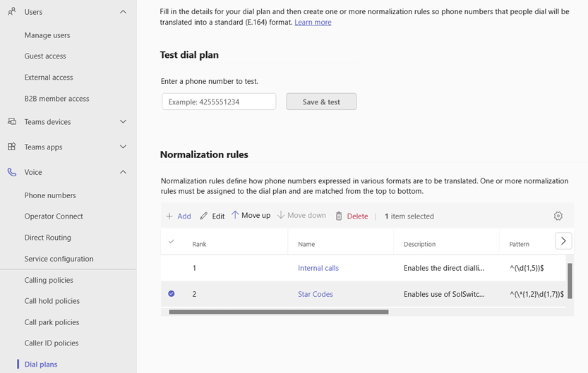Go to Operator Connect
This screenshot has width=588, height=373.
point(54,216)
